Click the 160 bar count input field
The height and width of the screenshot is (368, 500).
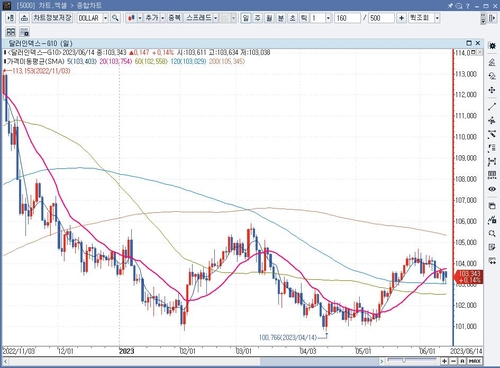click(347, 18)
